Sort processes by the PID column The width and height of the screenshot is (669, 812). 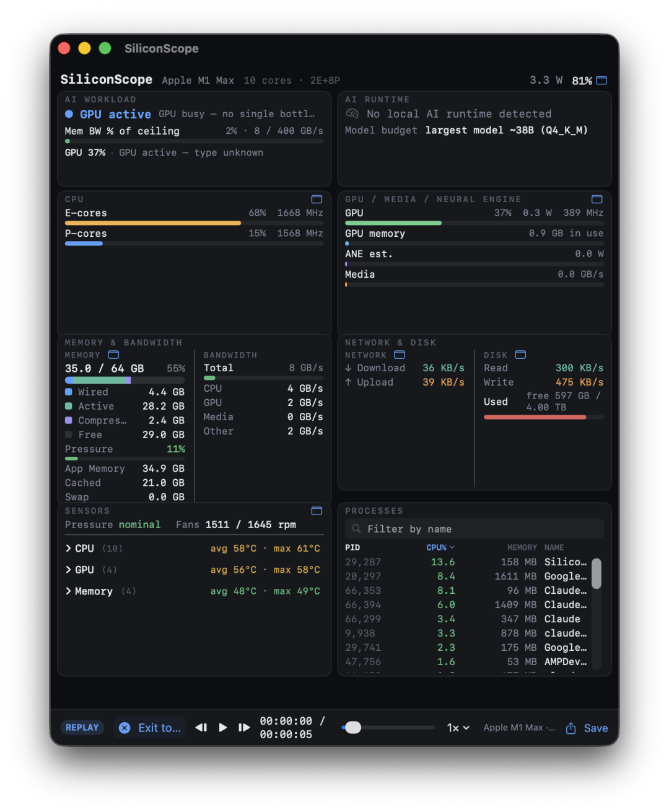pyautogui.click(x=352, y=547)
